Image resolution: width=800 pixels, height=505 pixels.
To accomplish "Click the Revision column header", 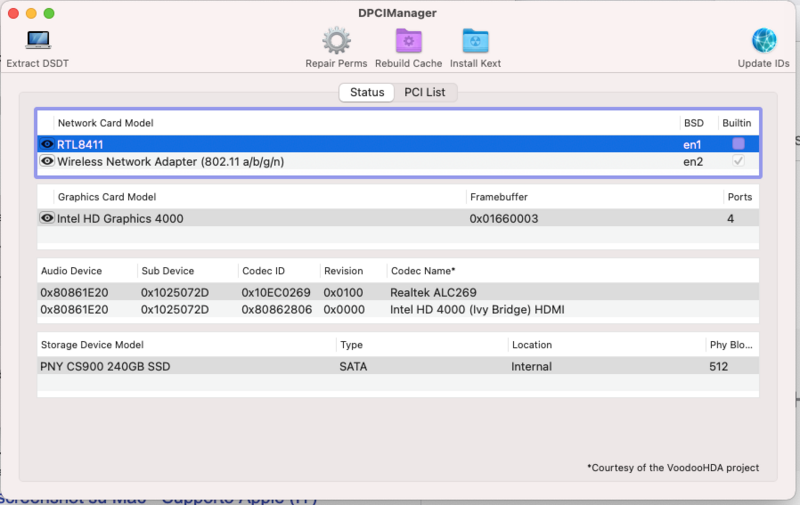I will (x=343, y=271).
